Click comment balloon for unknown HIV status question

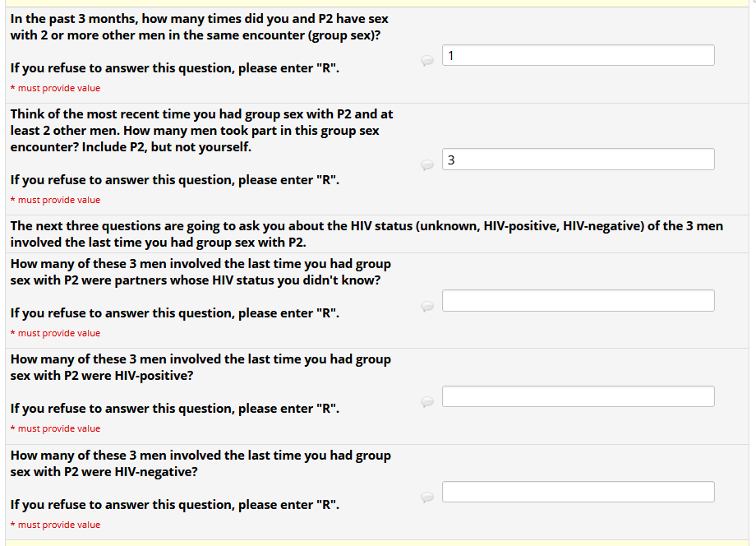pyautogui.click(x=427, y=306)
